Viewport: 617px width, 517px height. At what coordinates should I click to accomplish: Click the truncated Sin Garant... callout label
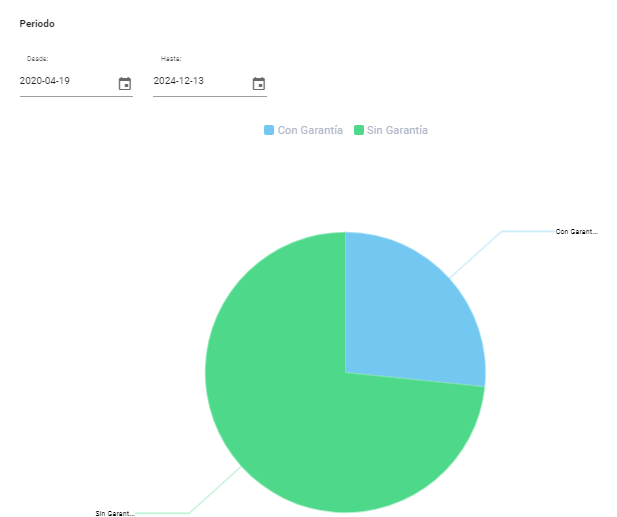click(x=114, y=513)
